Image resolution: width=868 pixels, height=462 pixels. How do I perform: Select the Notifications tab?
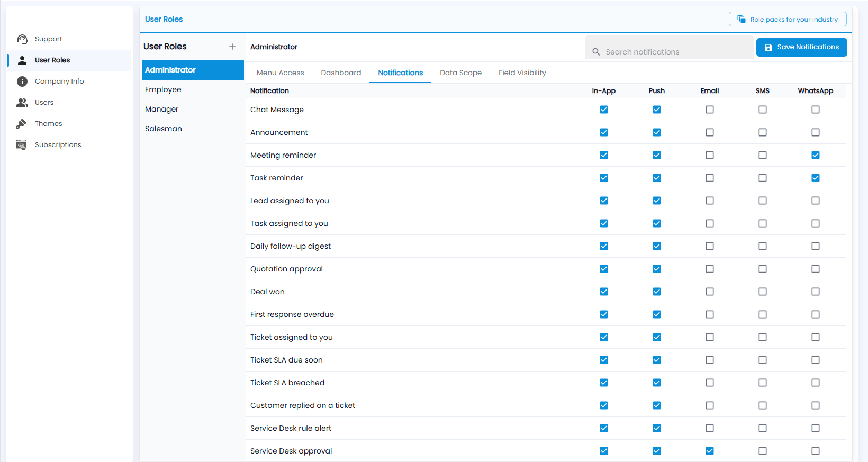(401, 73)
